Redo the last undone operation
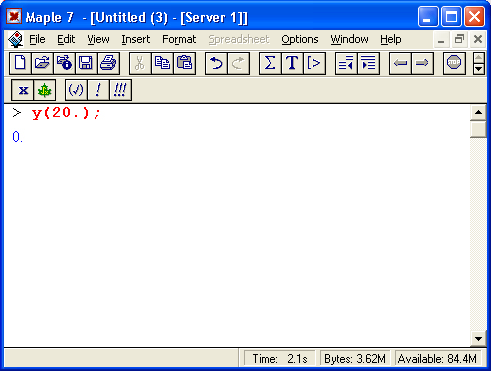Screen dimensions: 491x371 tap(238, 63)
